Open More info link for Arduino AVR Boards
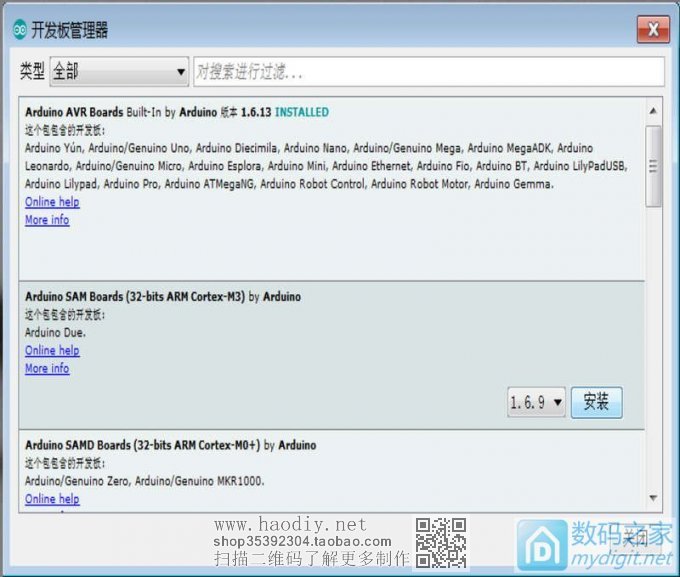Viewport: 680px width, 577px height. [47, 220]
